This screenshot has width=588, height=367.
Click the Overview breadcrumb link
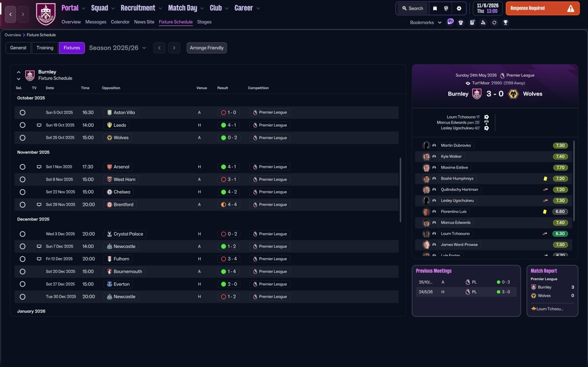pyautogui.click(x=13, y=35)
